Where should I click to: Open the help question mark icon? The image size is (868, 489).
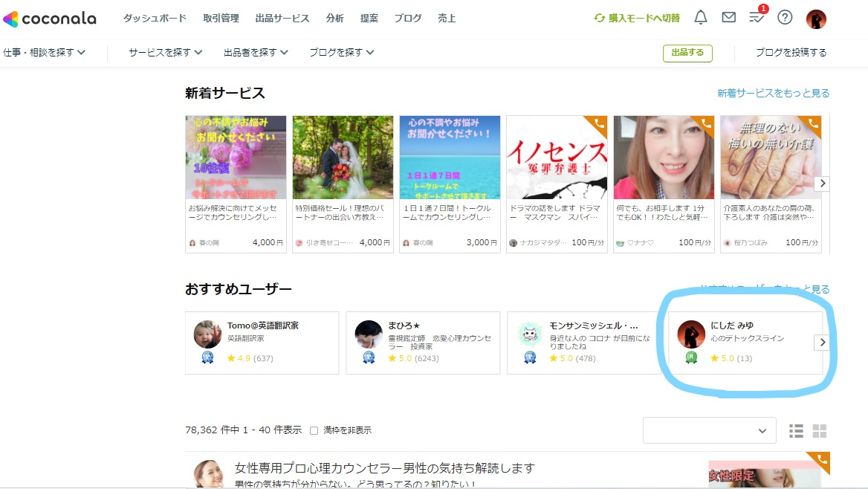click(x=785, y=18)
